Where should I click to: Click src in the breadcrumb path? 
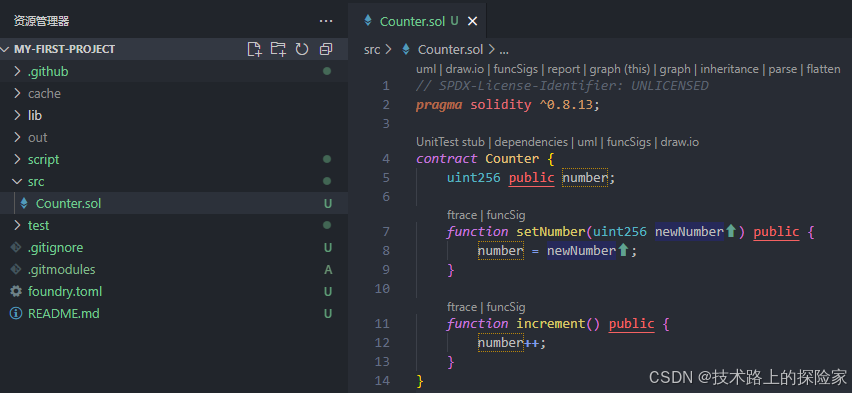click(372, 49)
